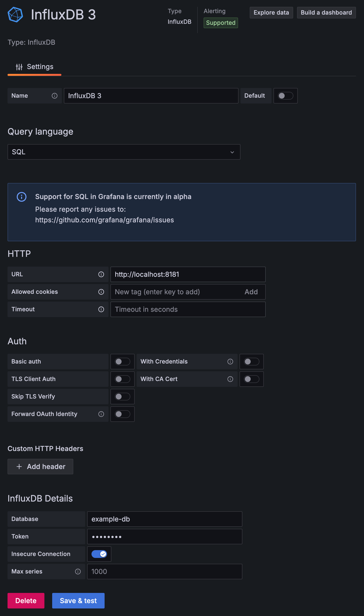Screen dimensions: 364x616
Task: Click the Timeout info icon
Action: [x=101, y=309]
